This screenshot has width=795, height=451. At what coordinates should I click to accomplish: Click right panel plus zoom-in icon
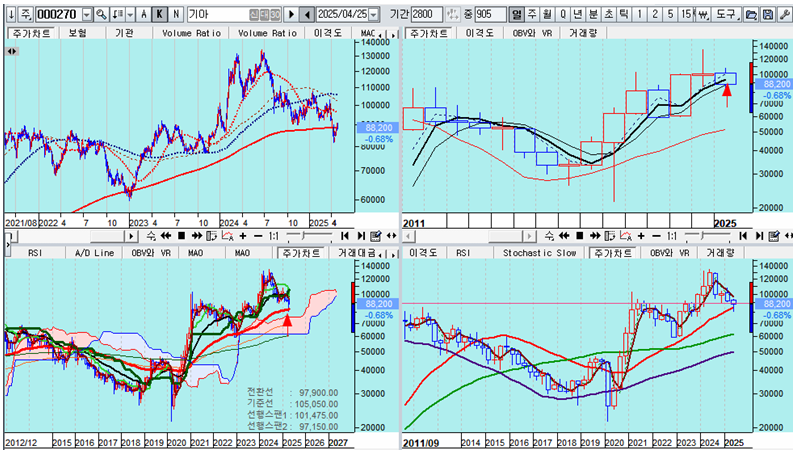coord(641,236)
